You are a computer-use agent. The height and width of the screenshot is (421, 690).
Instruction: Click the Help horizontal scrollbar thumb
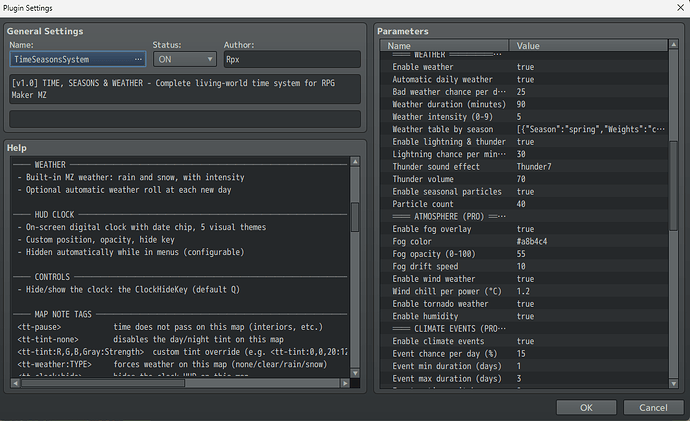coord(103,383)
